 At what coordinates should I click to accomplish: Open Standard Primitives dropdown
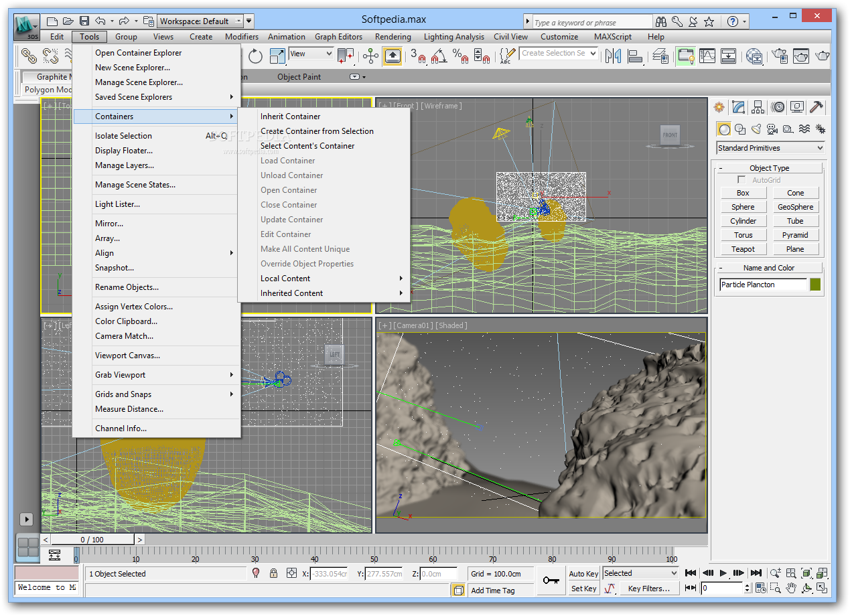[770, 148]
